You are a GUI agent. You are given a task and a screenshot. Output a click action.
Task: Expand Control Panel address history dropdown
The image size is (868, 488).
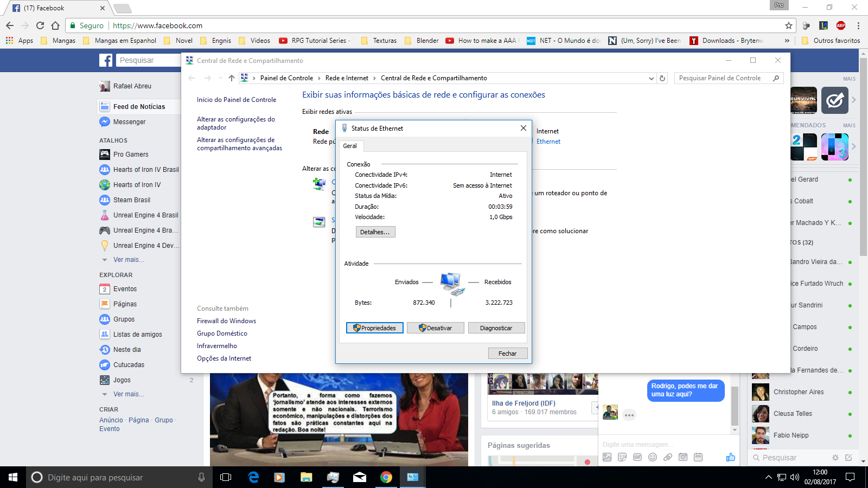[x=652, y=78]
